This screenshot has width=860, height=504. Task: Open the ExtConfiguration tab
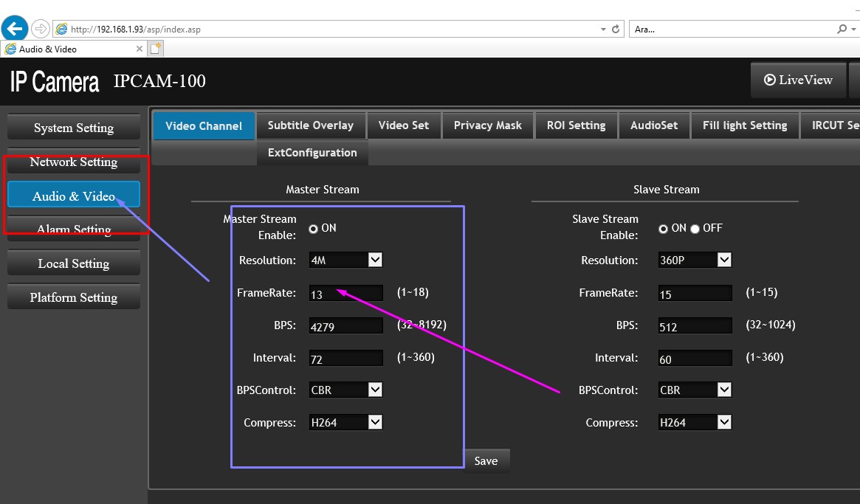[x=312, y=153]
